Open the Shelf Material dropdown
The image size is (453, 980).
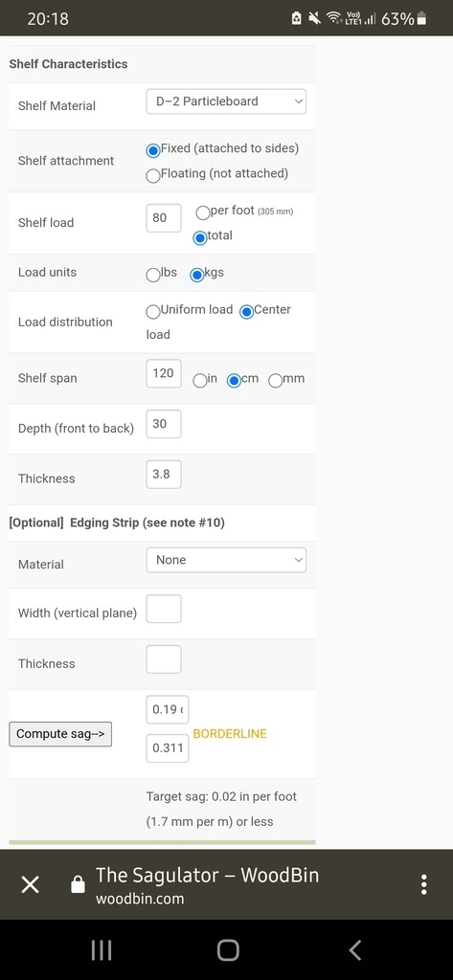point(226,101)
